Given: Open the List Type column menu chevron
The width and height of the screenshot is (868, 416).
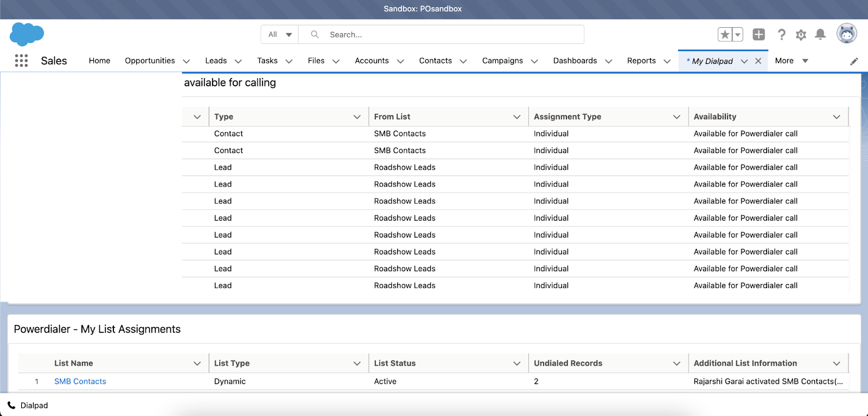Looking at the screenshot, I should click(357, 363).
